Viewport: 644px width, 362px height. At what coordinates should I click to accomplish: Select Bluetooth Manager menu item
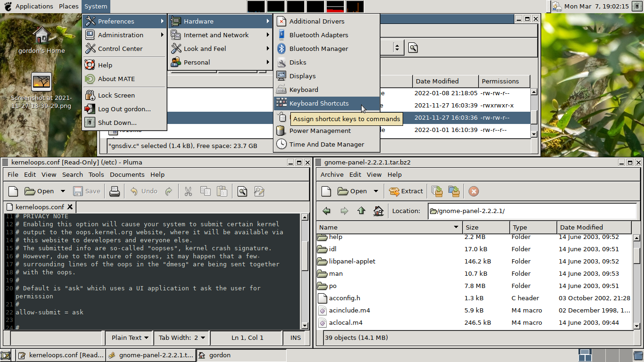point(326,49)
